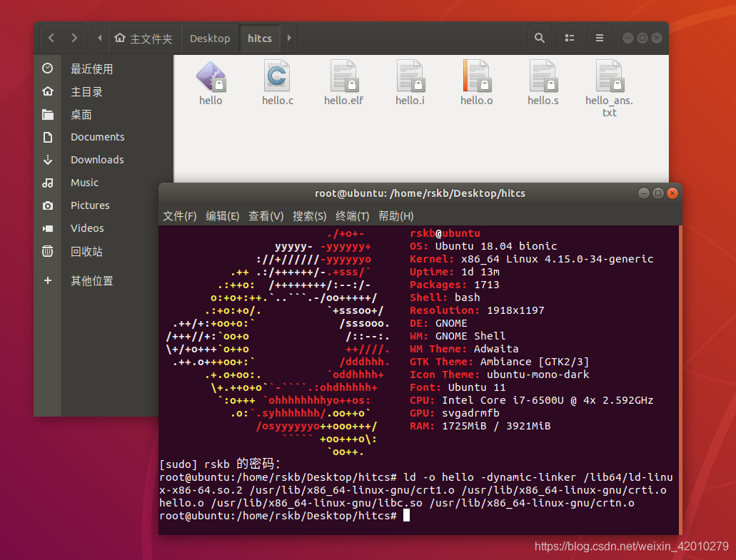This screenshot has width=736, height=560.
Task: Click '1725MiB / 3921MiB' RAM text
Action: coord(496,427)
